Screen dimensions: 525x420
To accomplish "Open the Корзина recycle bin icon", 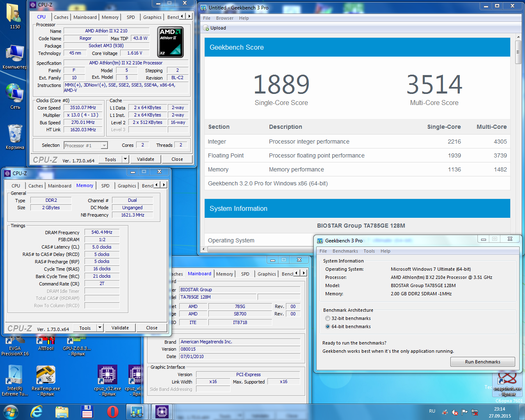I will (x=15, y=137).
